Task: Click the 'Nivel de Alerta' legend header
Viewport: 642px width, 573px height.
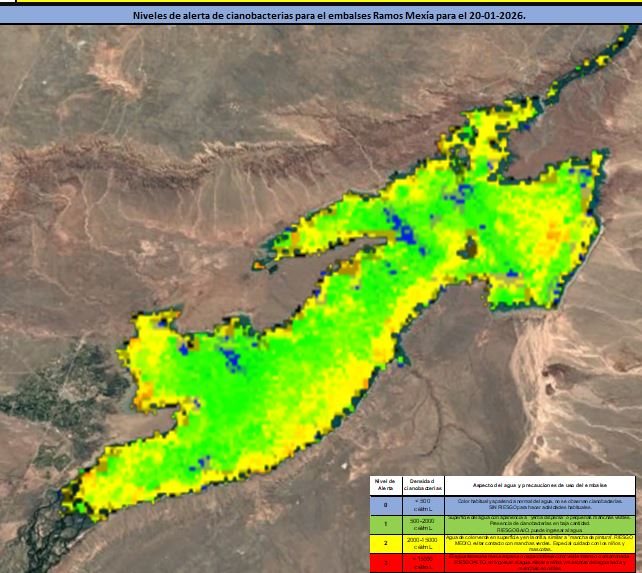Action: click(385, 485)
